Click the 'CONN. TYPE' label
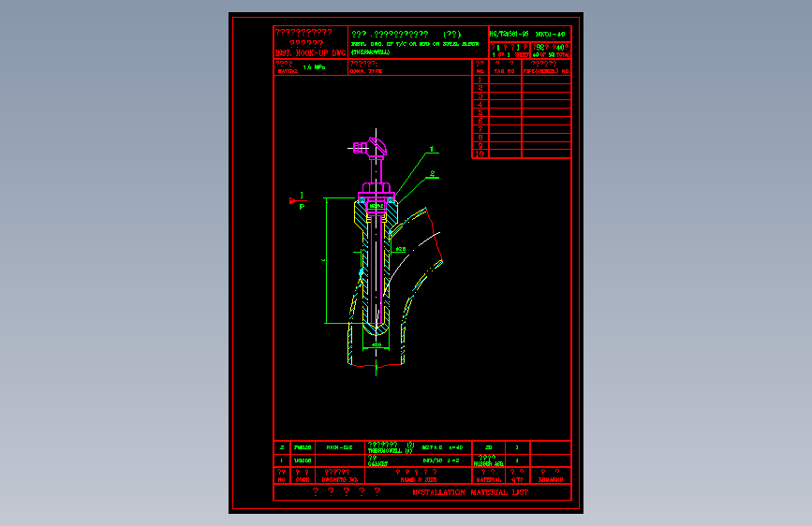The image size is (812, 526). [366, 71]
